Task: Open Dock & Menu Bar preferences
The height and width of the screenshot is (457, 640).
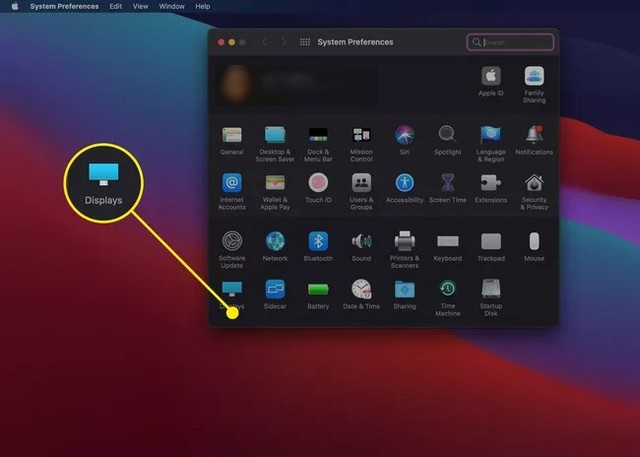Action: [318, 144]
